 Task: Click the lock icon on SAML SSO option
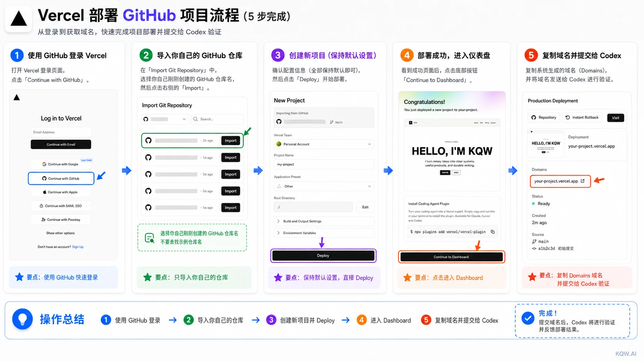pos(41,206)
